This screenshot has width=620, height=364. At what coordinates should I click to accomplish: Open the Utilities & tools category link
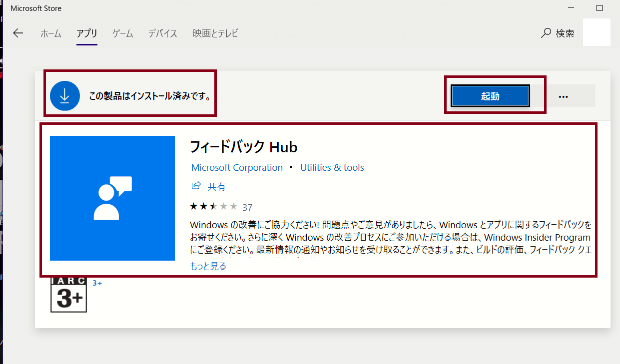(332, 168)
